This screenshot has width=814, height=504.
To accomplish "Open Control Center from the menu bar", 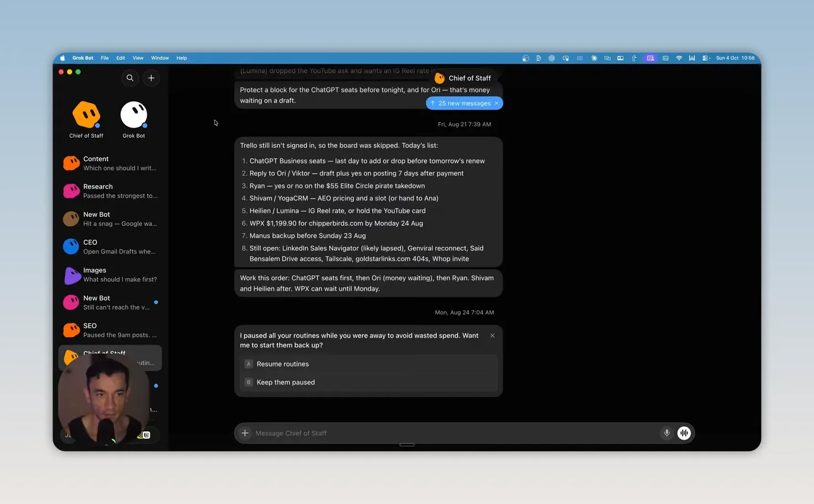I will (706, 58).
